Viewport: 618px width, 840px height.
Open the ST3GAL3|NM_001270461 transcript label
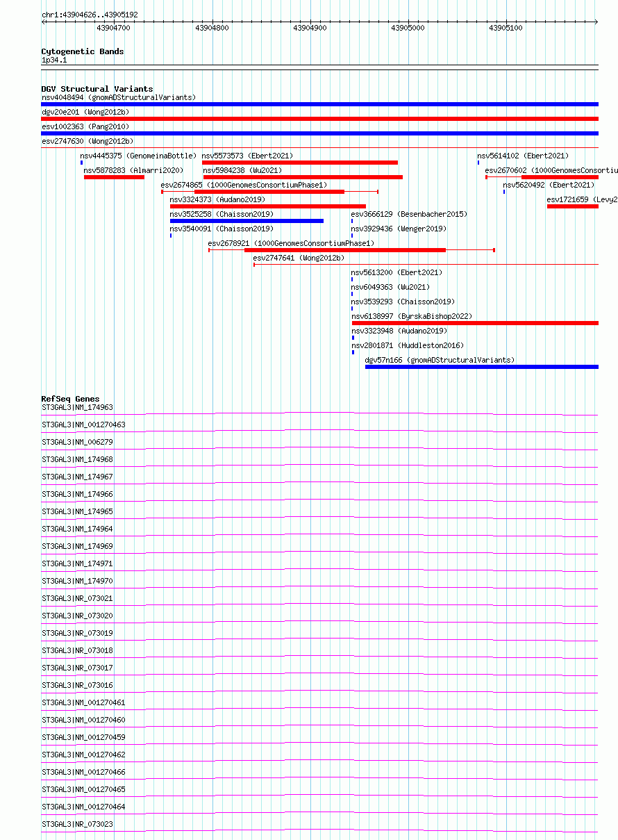tap(83, 702)
